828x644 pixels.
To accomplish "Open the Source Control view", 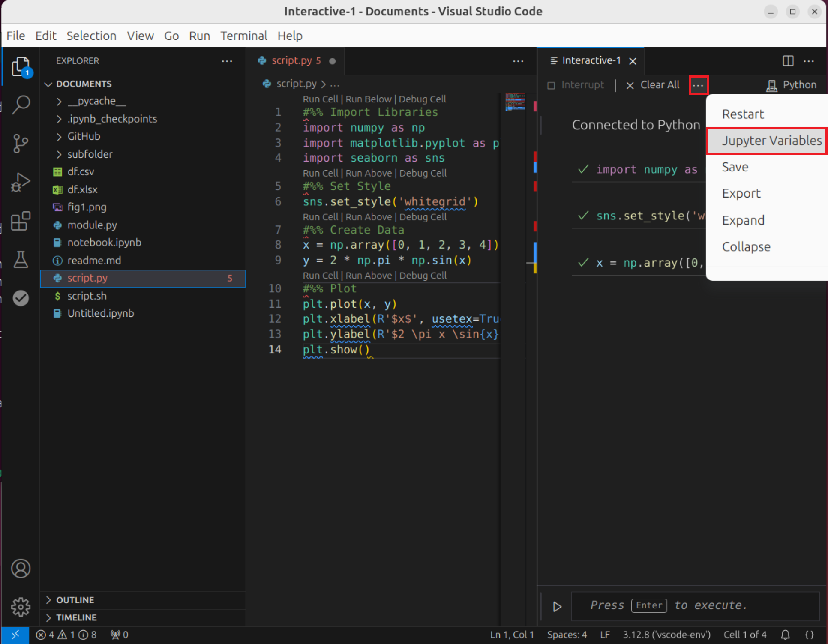I will pyautogui.click(x=21, y=143).
